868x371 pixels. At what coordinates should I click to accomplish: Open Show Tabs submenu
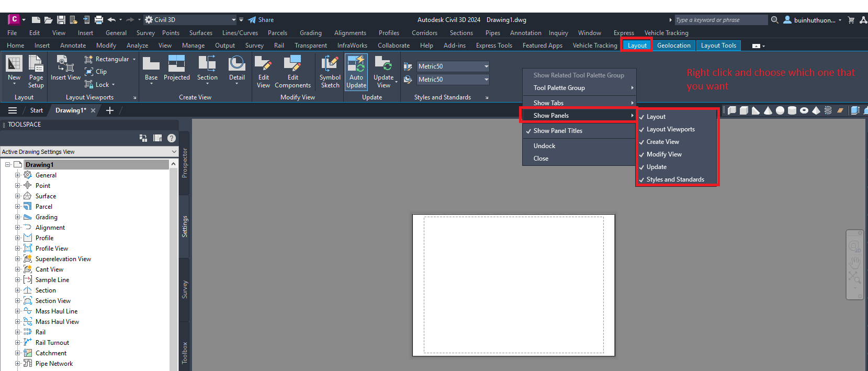coord(579,103)
